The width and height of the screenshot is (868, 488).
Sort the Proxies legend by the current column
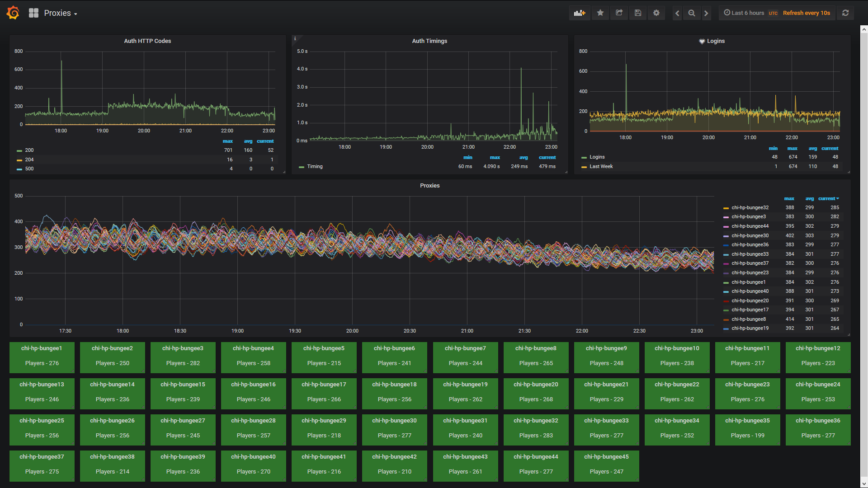pos(827,199)
